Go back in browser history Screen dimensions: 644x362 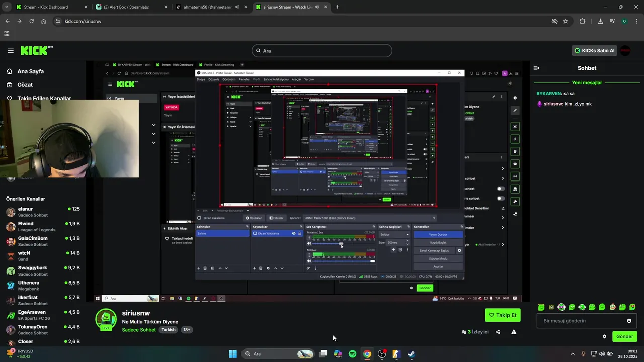pos(7,21)
